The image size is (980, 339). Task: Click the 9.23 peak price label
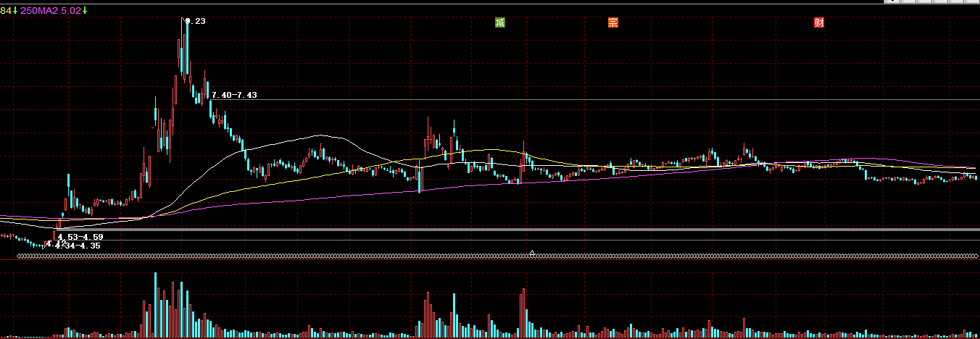tap(196, 22)
